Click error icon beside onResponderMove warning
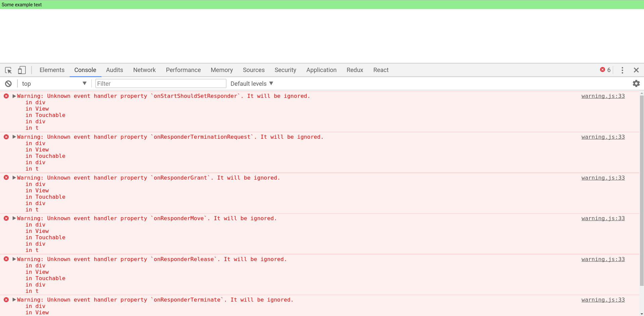The width and height of the screenshot is (644, 316). tap(6, 218)
